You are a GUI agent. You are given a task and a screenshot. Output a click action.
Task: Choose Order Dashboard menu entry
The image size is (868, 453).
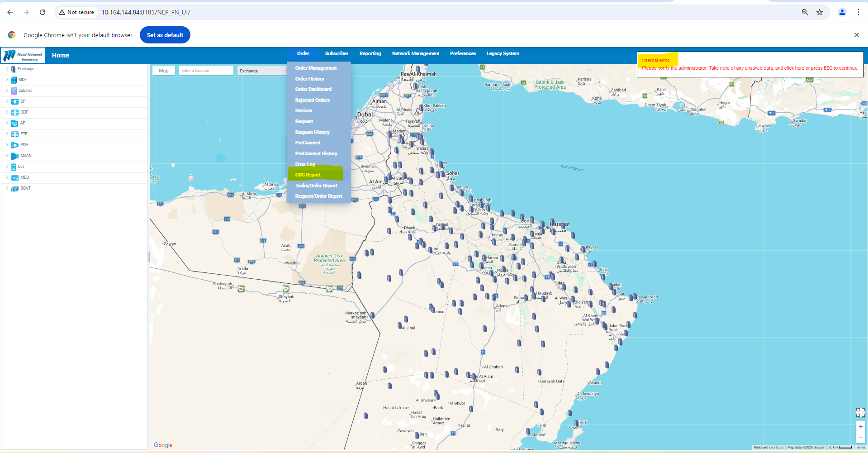[313, 89]
